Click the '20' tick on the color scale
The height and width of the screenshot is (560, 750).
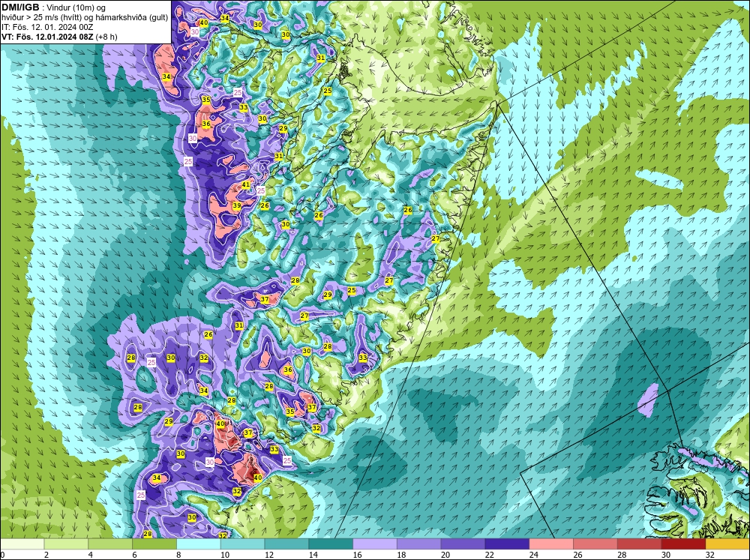445,555
